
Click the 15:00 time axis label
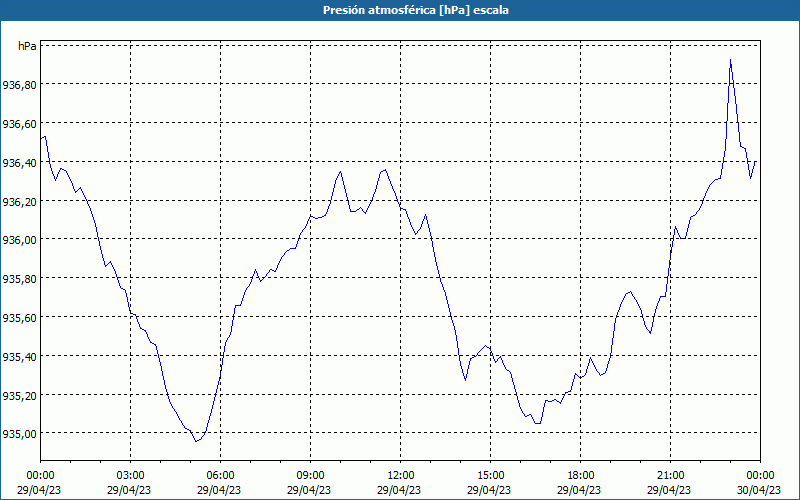click(x=490, y=476)
